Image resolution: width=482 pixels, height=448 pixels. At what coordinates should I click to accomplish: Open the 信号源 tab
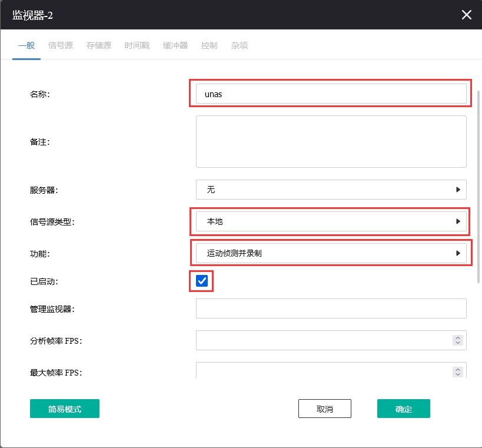pos(61,45)
